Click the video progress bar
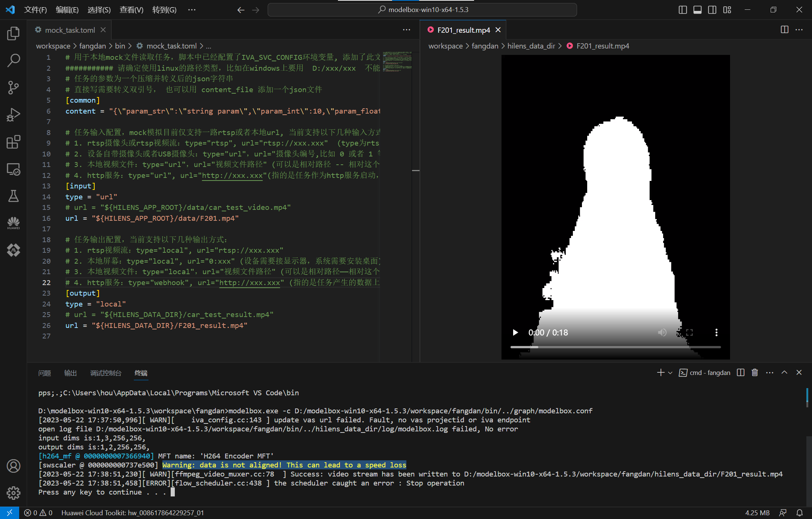The width and height of the screenshot is (812, 519). pyautogui.click(x=615, y=347)
